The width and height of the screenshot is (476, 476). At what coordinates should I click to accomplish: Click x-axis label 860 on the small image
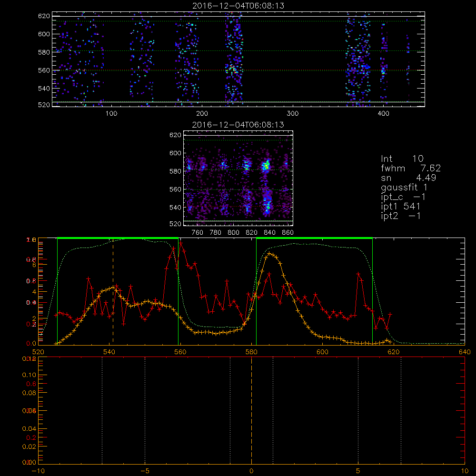coord(288,233)
